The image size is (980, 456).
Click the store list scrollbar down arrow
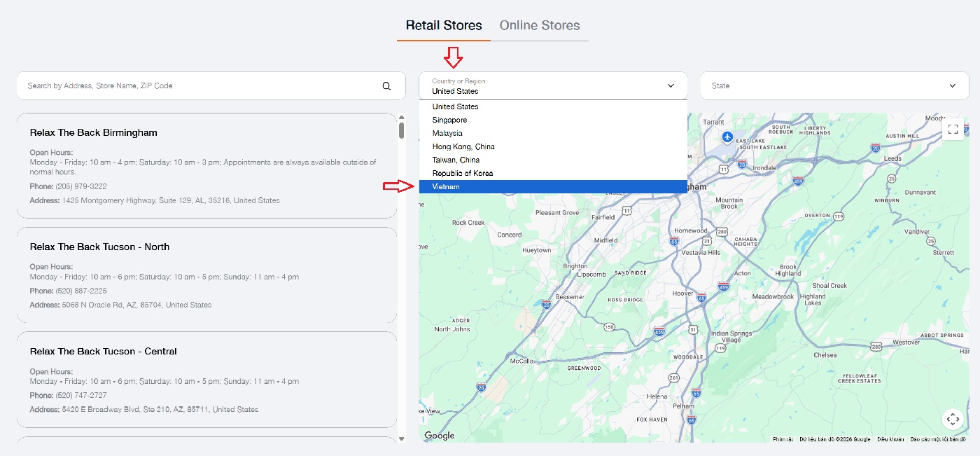point(401,438)
